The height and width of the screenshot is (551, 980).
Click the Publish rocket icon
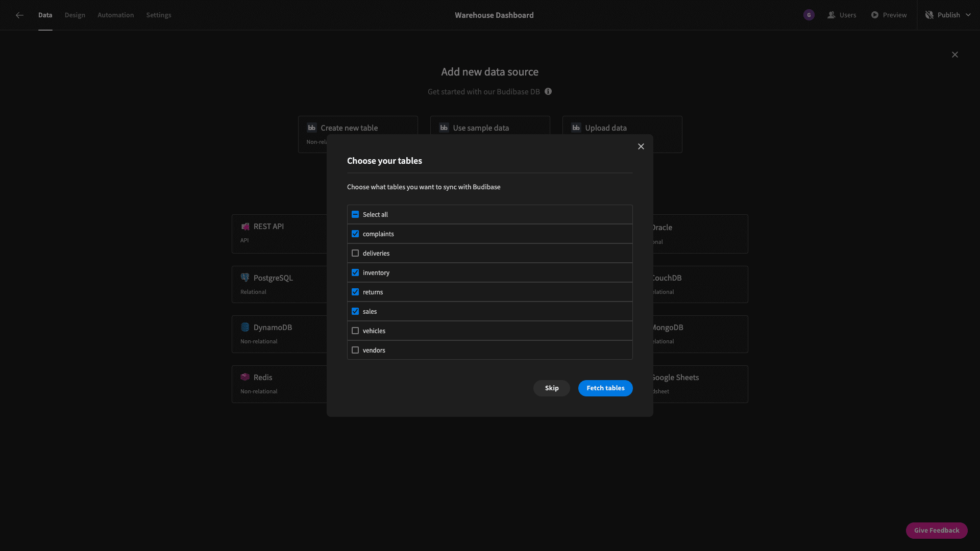pos(929,15)
